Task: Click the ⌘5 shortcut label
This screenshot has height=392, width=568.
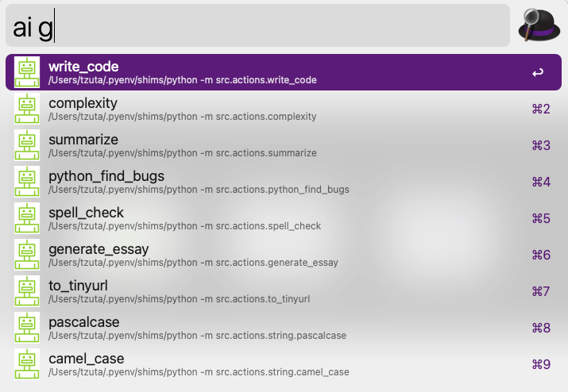Action: point(541,219)
